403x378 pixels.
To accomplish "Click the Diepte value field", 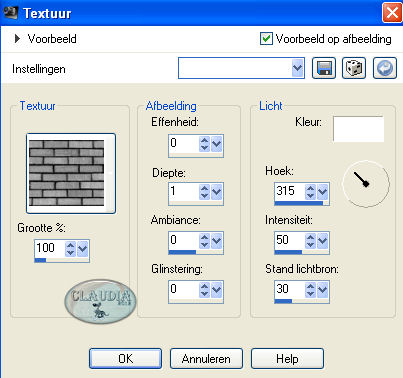I will (x=183, y=192).
